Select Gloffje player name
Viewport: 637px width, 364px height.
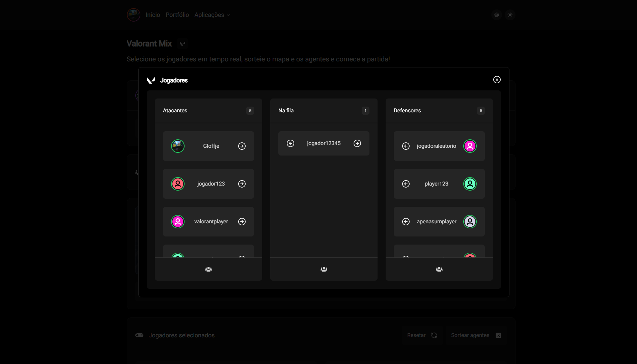click(x=211, y=146)
